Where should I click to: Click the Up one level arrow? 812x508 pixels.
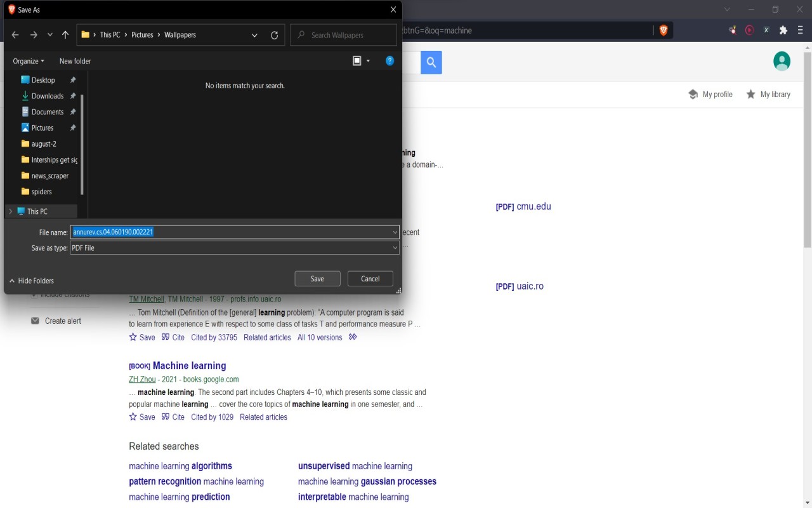(x=65, y=35)
